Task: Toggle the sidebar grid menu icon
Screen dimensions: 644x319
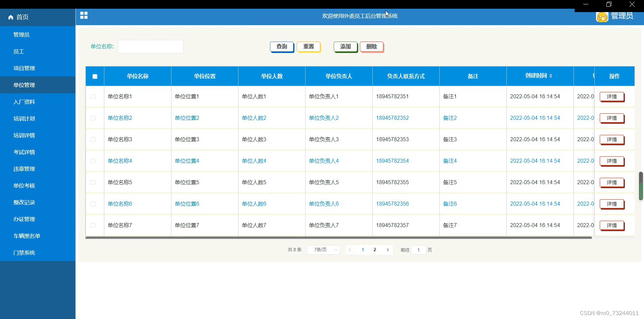Action: [x=84, y=15]
